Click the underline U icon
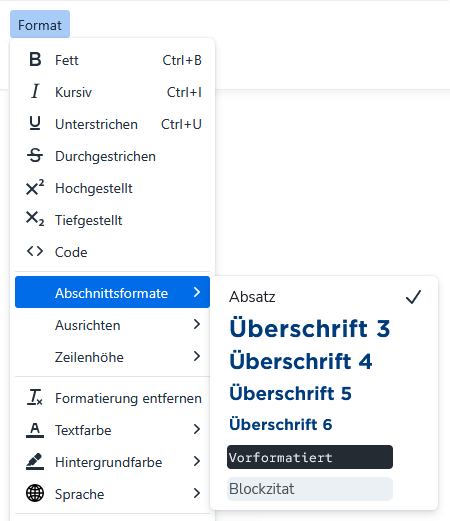The height and width of the screenshot is (521, 450). click(35, 123)
